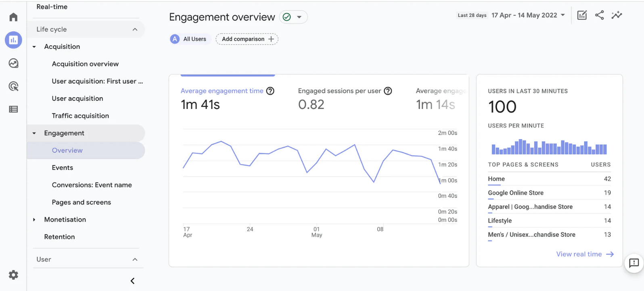Open the Advertising cursor-target icon
Screen dimensions: 644x291
[x=13, y=86]
